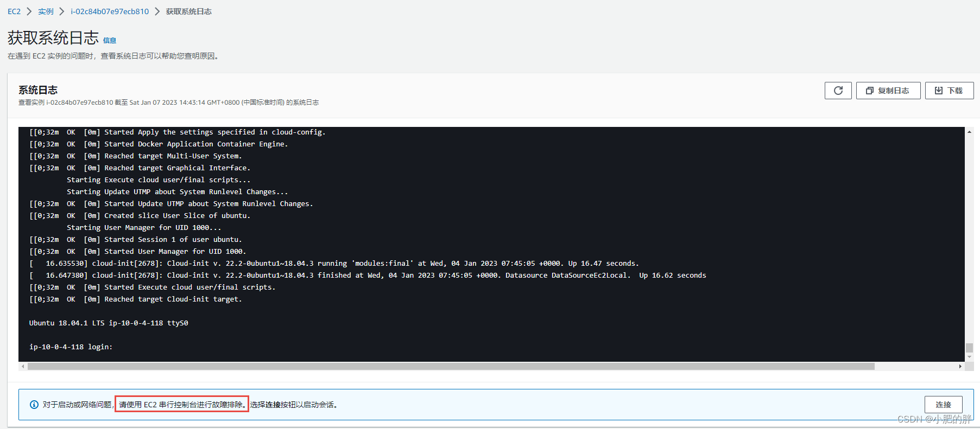The height and width of the screenshot is (429, 980).
Task: Click the 获取系统日志 page title
Action: click(x=53, y=38)
